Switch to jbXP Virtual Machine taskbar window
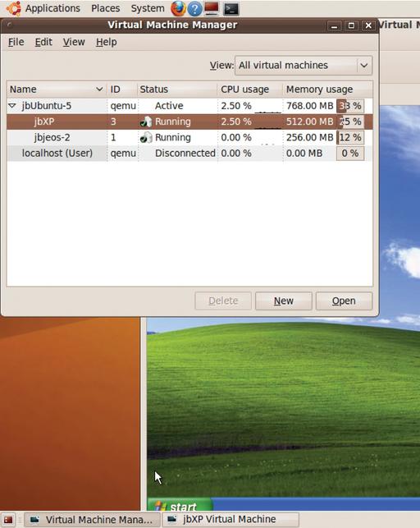Screen dimensions: 420x528 coord(231,520)
